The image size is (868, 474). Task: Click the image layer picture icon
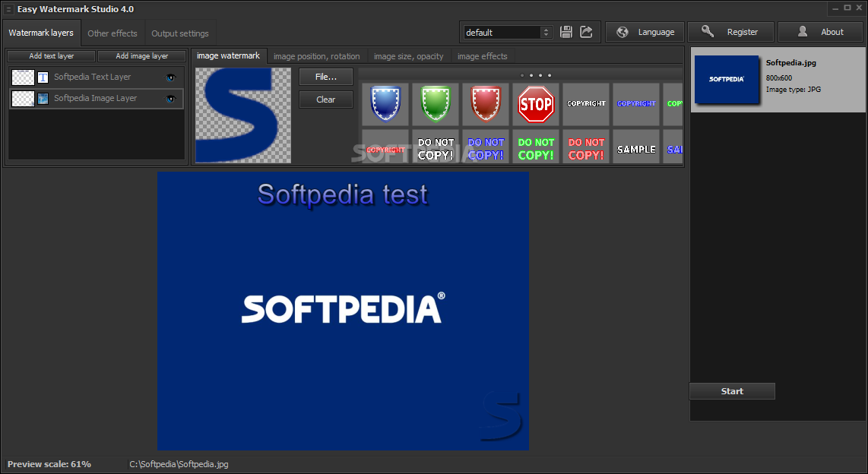coord(43,99)
